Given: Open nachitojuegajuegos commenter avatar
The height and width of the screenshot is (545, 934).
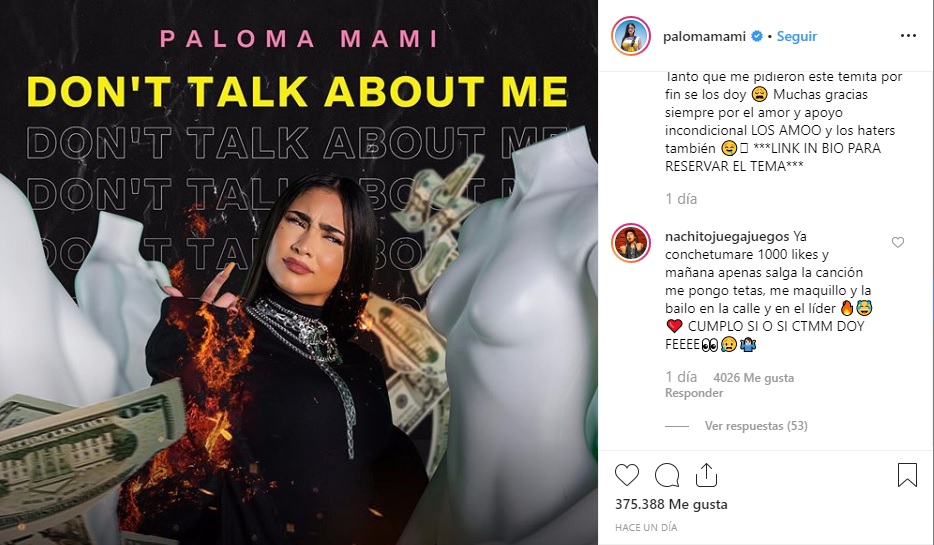Looking at the screenshot, I should (x=631, y=242).
